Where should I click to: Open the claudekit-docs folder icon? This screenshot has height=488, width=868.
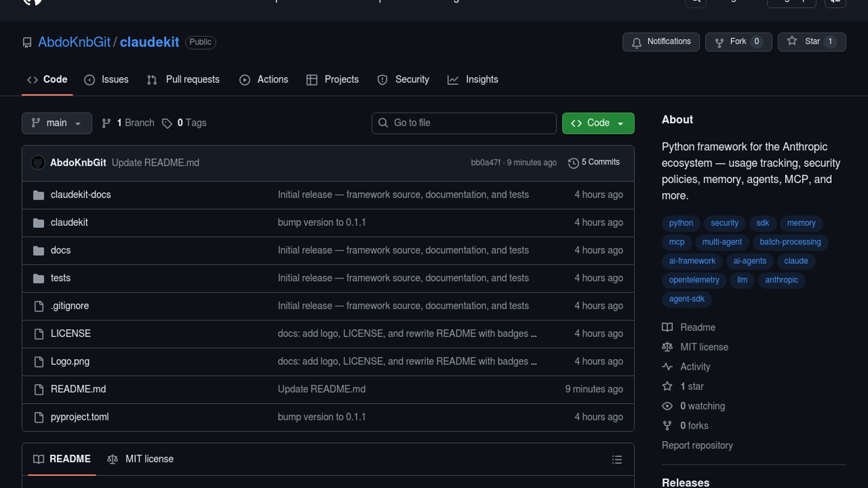39,195
